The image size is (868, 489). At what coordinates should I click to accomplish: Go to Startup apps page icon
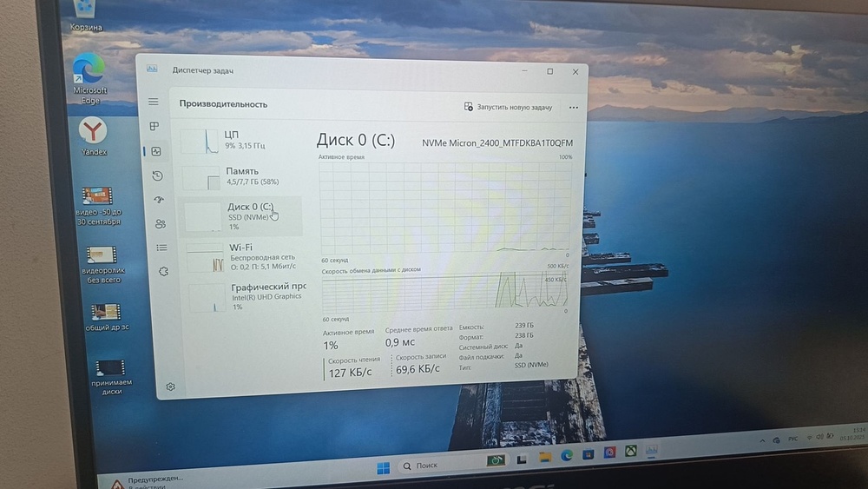(x=159, y=200)
